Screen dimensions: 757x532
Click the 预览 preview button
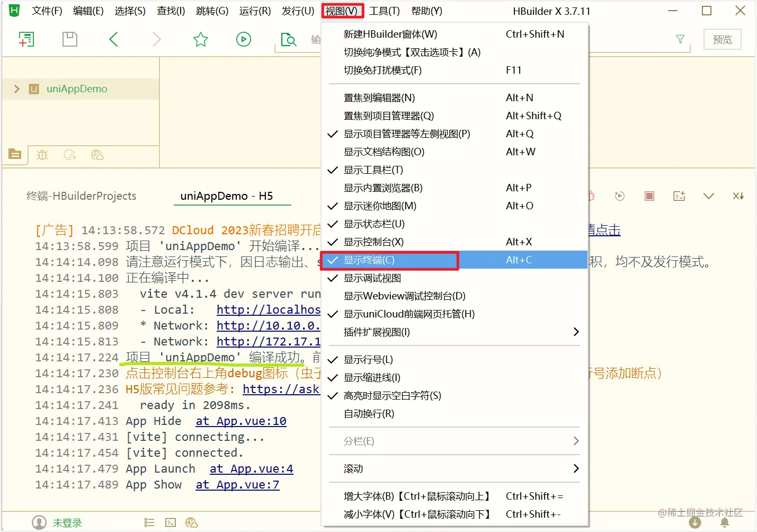pyautogui.click(x=723, y=39)
